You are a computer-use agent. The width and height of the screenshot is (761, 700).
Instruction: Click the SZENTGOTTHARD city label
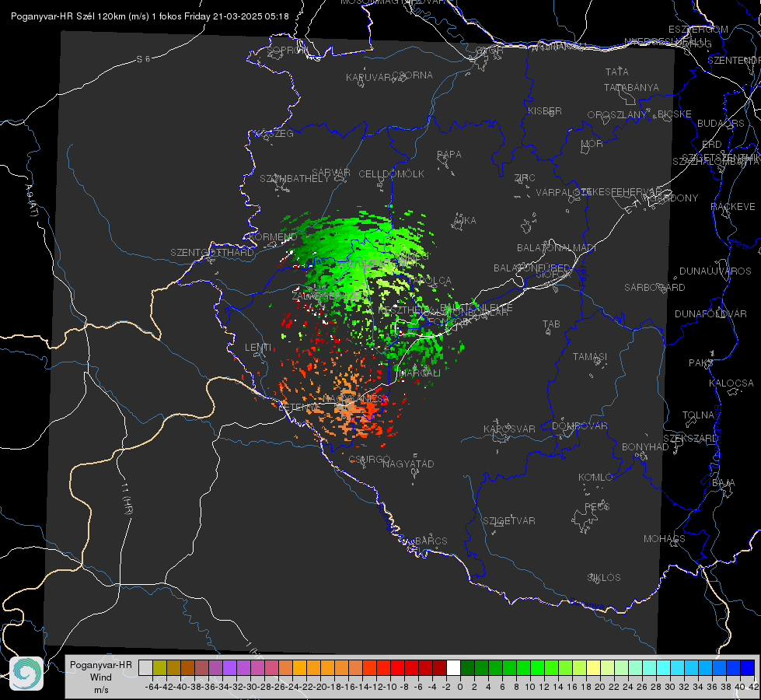(212, 253)
